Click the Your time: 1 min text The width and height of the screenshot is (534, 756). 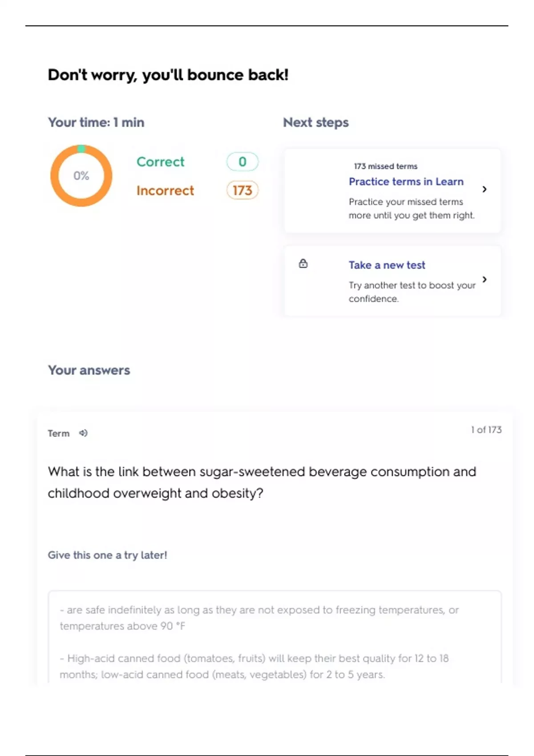(x=96, y=122)
